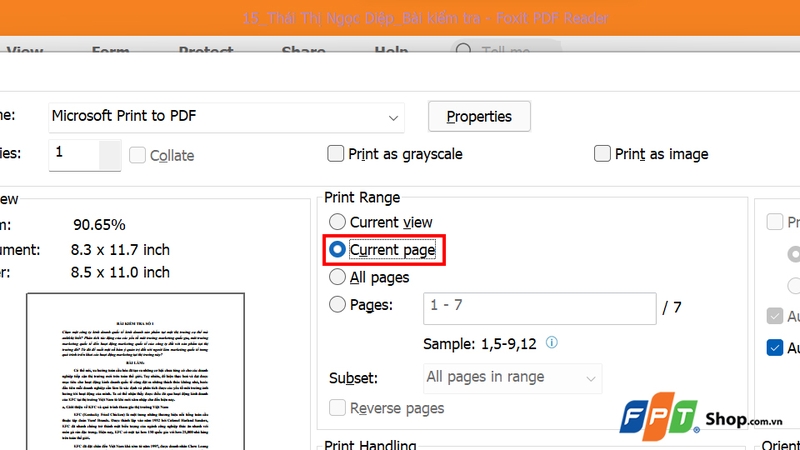Enable Print as image
This screenshot has width=800, height=450.
[602, 154]
